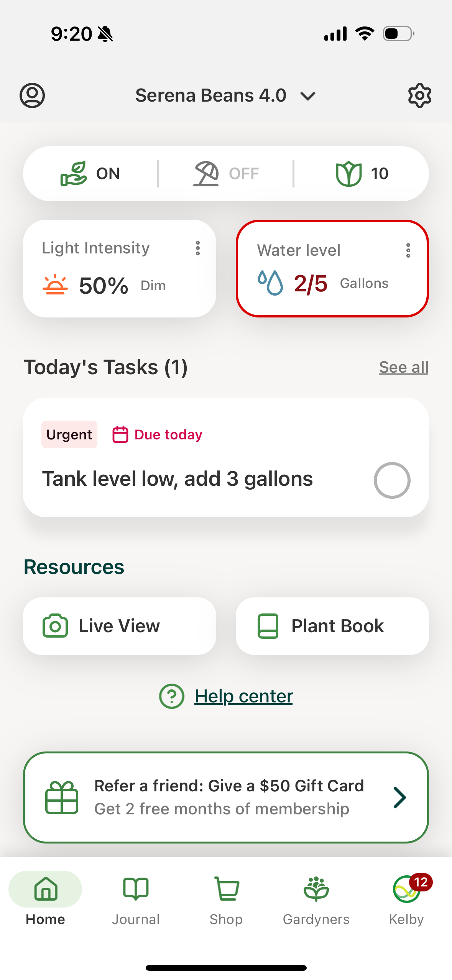The width and height of the screenshot is (452, 980).
Task: Click the See all tasks link
Action: [403, 367]
